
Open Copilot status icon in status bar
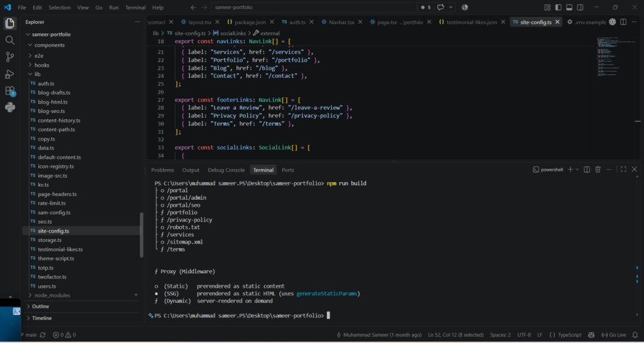pyautogui.click(x=591, y=335)
